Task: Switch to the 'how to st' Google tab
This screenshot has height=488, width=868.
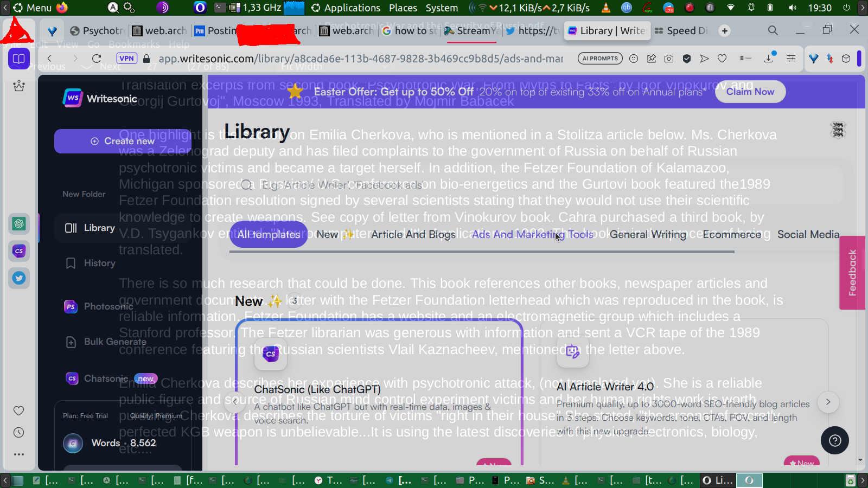Action: (410, 31)
